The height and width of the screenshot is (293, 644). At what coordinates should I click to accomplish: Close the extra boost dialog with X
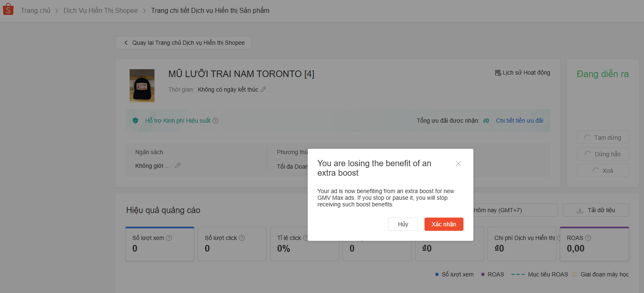pos(458,164)
